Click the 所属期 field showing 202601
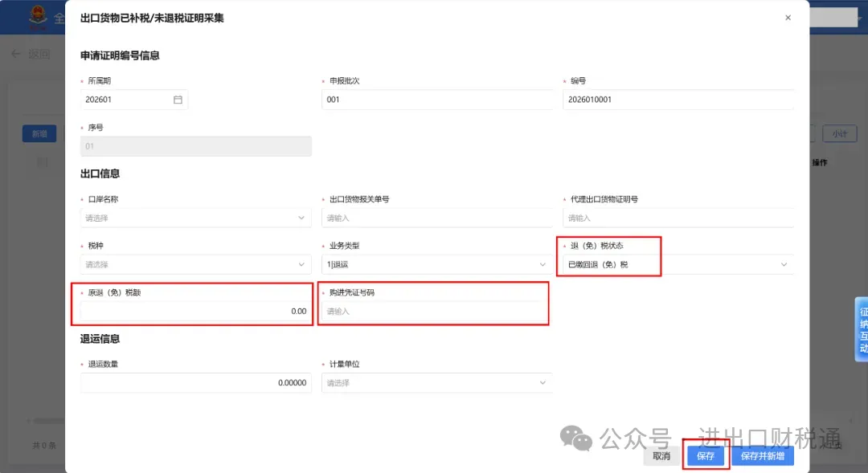This screenshot has width=868, height=473. click(x=134, y=100)
